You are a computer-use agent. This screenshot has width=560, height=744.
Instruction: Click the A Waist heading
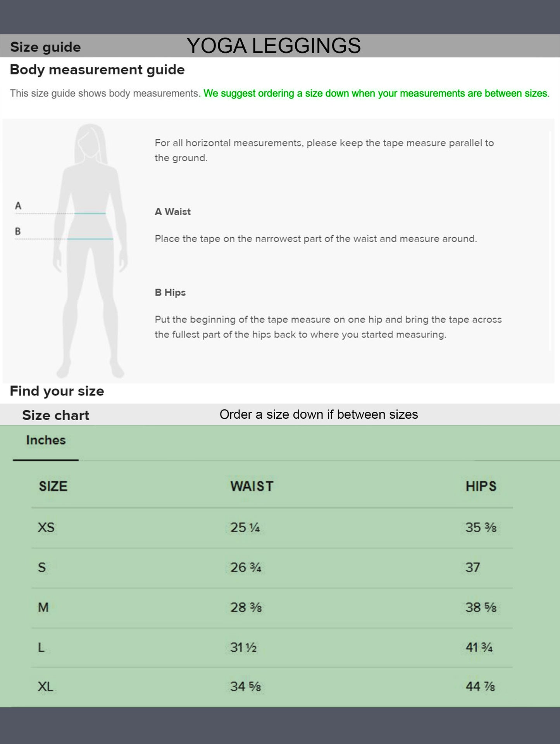tap(172, 212)
